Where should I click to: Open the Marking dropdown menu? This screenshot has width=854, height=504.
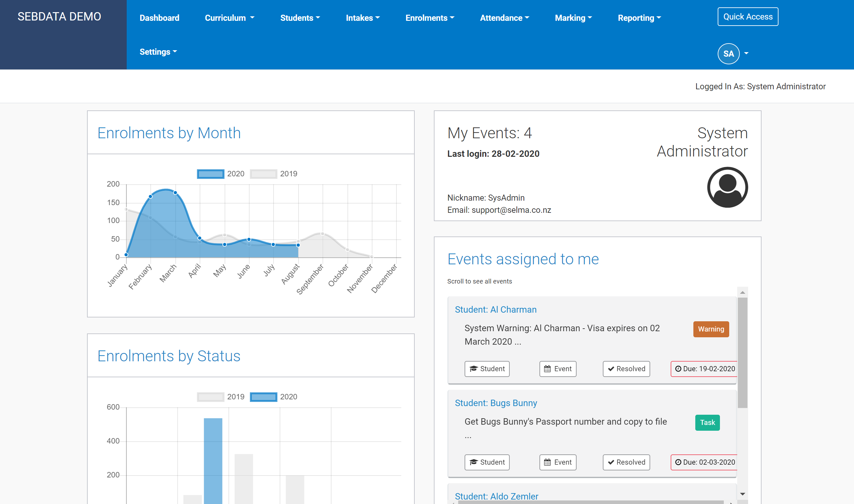tap(573, 18)
